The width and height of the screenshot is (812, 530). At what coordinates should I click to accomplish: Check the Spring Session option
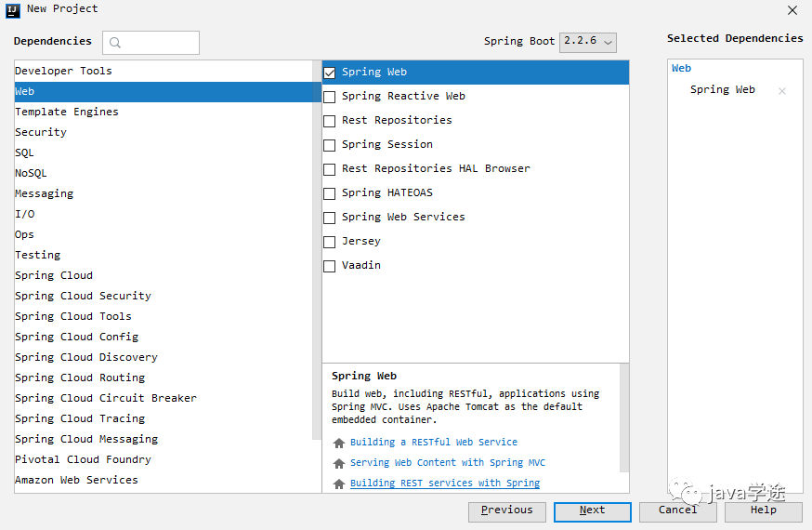click(330, 145)
